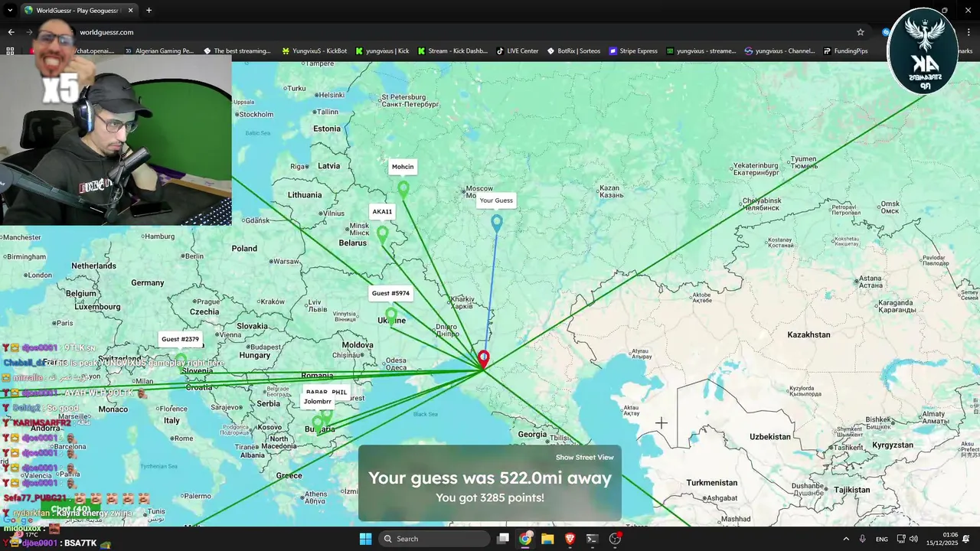Click the blue Your Guess pin marker

point(497,222)
